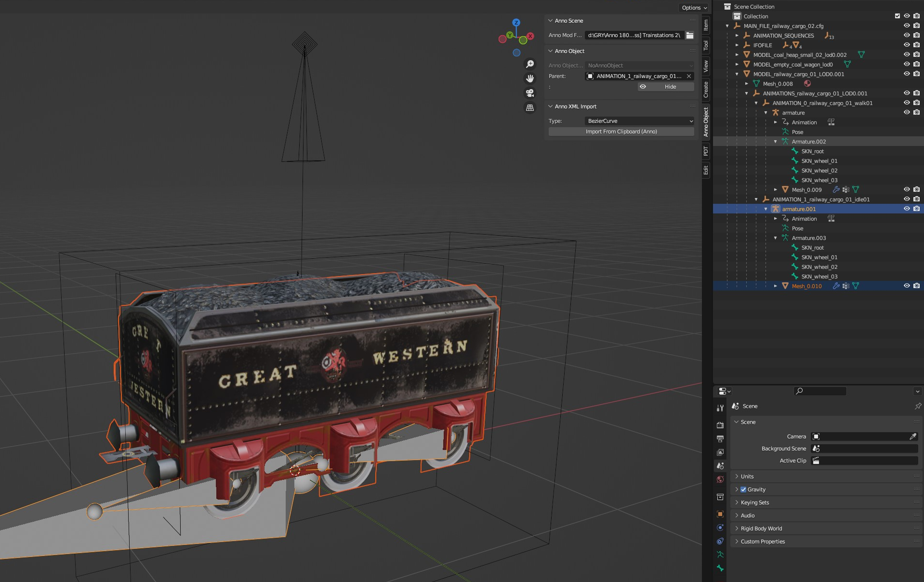Screen dimensions: 924x582
Task: Uncheck the Collection exclude checkbox
Action: pyautogui.click(x=897, y=16)
